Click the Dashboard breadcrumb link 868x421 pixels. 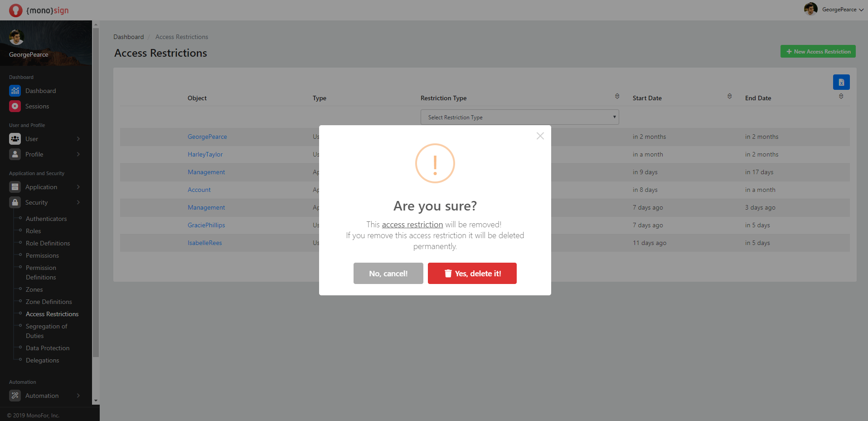[128, 37]
